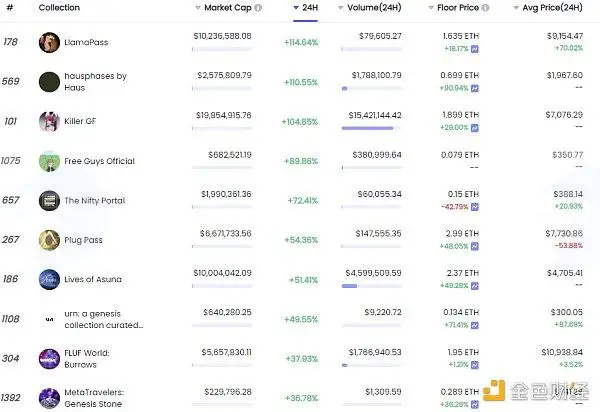Sort by Market Cap arrow
The image size is (600, 412).
click(198, 8)
